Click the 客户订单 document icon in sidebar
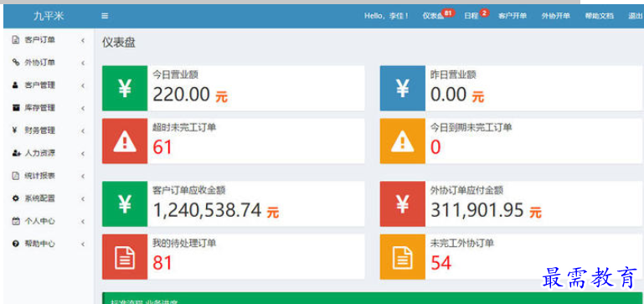The height and width of the screenshot is (304, 644). (16, 40)
